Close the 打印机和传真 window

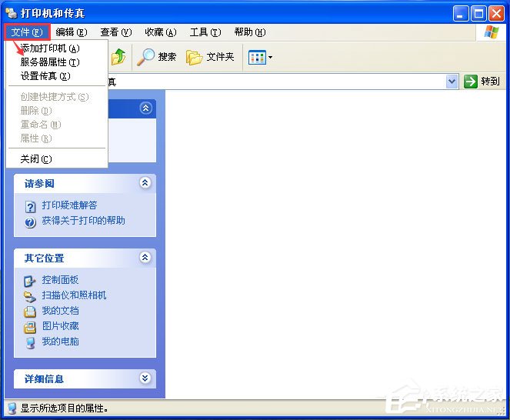(x=496, y=14)
